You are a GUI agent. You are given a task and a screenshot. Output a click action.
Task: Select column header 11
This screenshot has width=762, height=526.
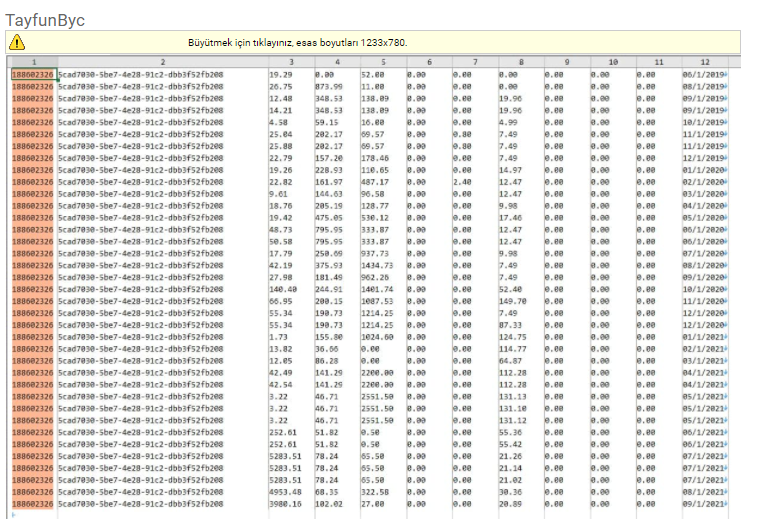coord(659,62)
